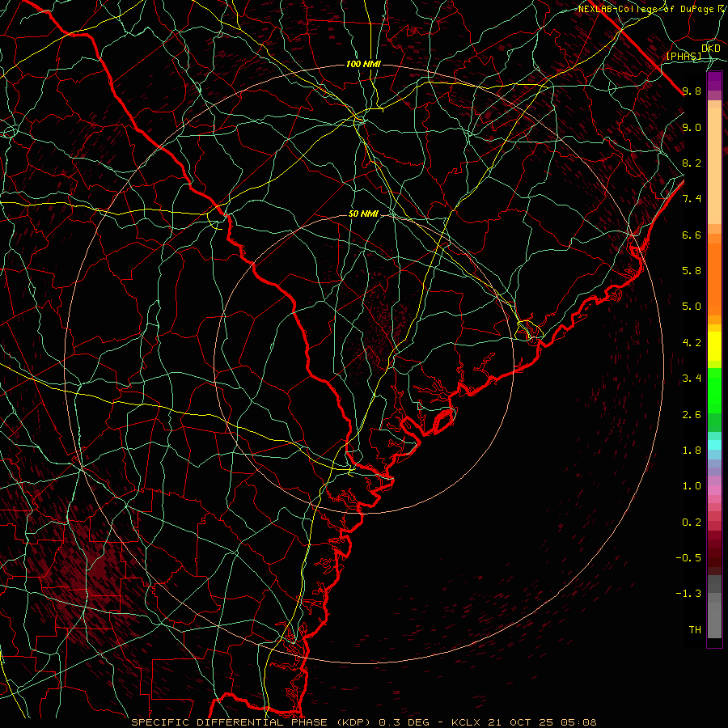The height and width of the screenshot is (728, 728).
Task: Click the "NEXLAB-College of DuPage" header text
Action: (x=648, y=9)
